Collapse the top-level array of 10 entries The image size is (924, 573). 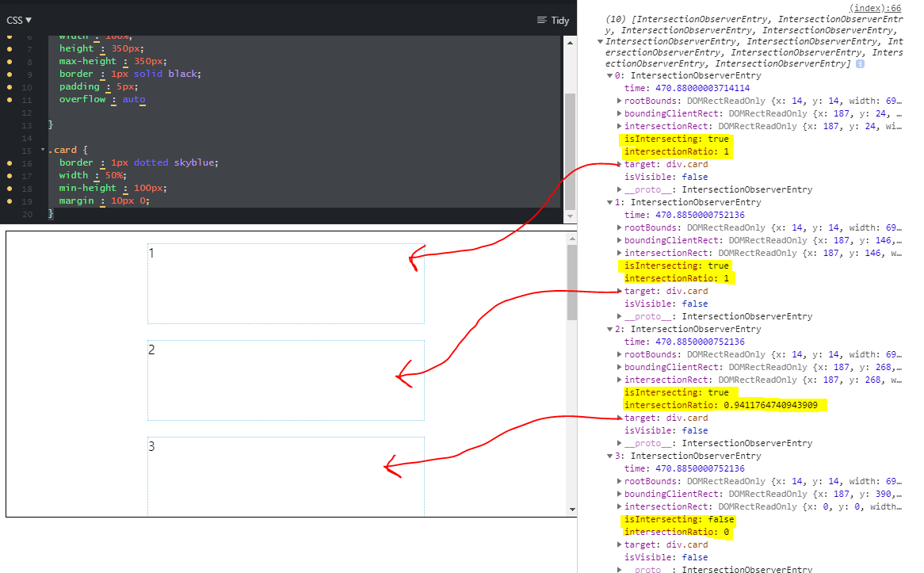click(x=600, y=41)
